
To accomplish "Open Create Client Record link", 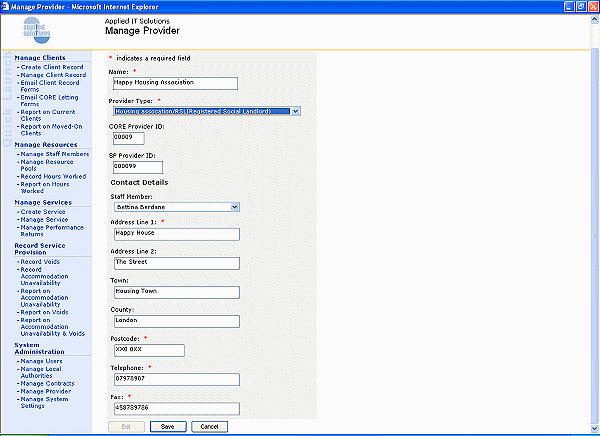I will coord(52,67).
